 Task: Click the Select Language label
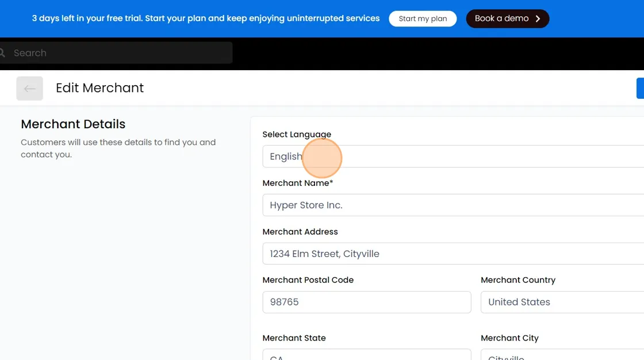pyautogui.click(x=297, y=135)
